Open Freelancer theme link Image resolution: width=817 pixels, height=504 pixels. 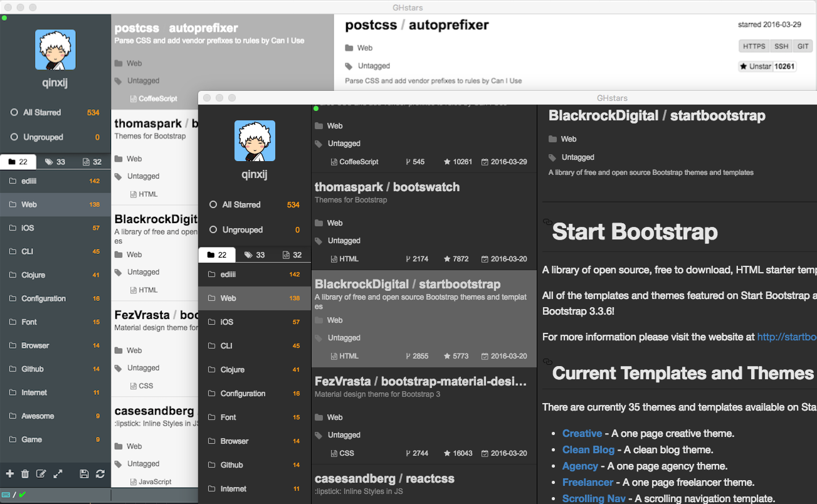(588, 482)
